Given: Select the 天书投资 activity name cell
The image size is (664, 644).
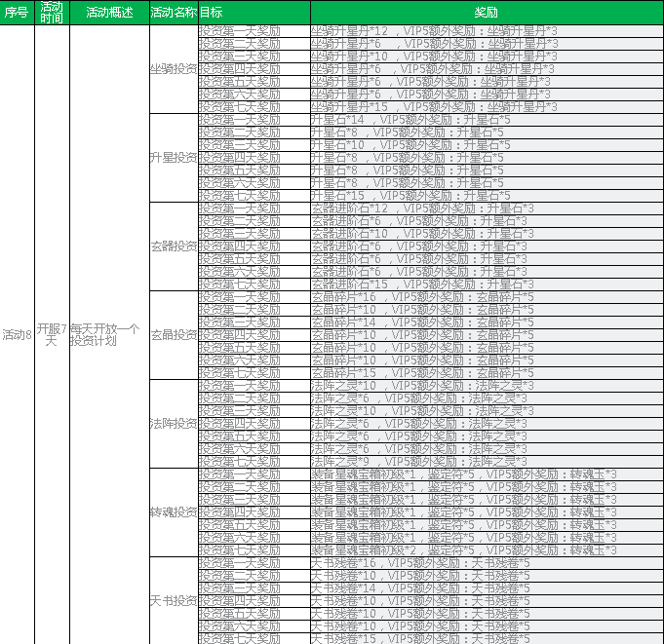Looking at the screenshot, I should (174, 601).
